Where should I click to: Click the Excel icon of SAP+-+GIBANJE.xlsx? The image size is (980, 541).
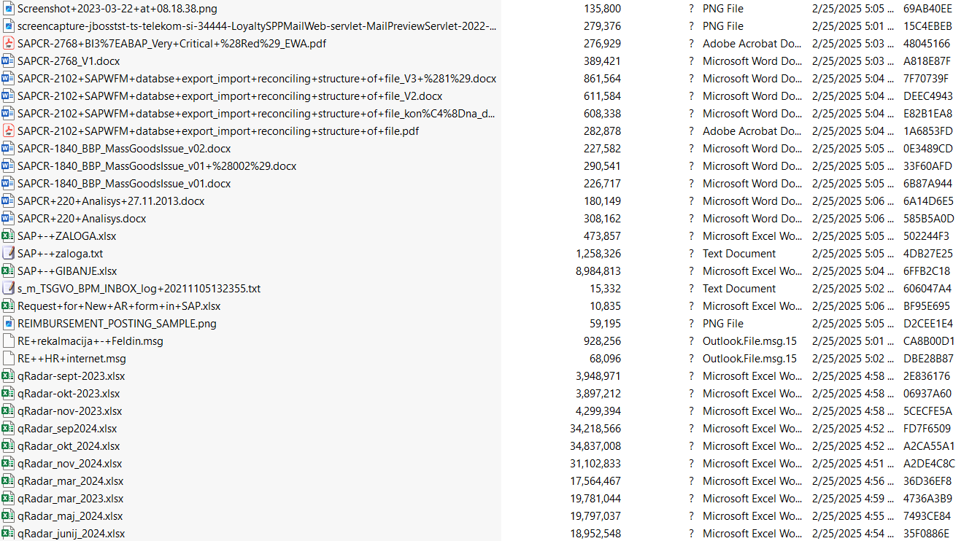[x=8, y=271]
